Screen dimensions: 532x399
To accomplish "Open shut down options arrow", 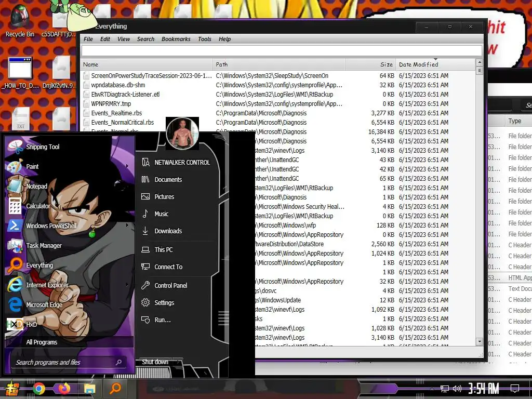I will (178, 362).
